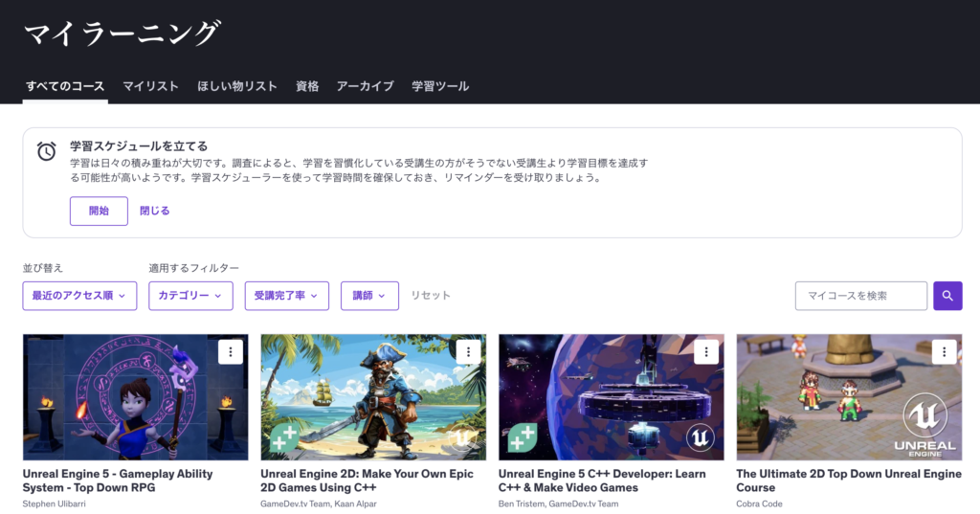
Task: Open the 学習ツール tab
Action: [440, 86]
